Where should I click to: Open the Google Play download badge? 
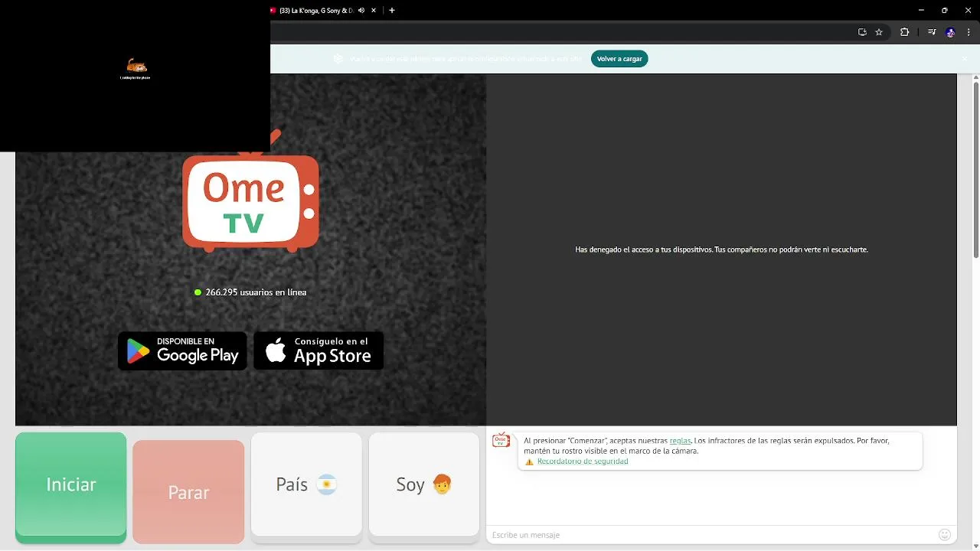tap(182, 350)
